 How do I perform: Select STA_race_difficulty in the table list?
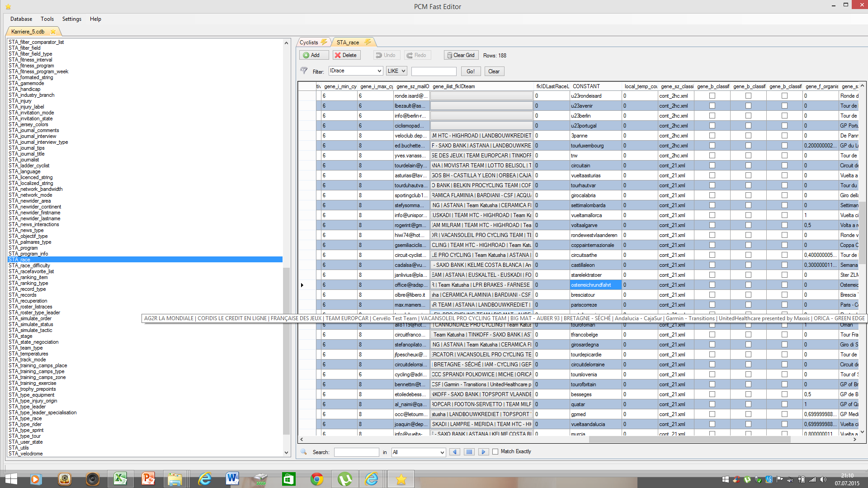pyautogui.click(x=29, y=265)
